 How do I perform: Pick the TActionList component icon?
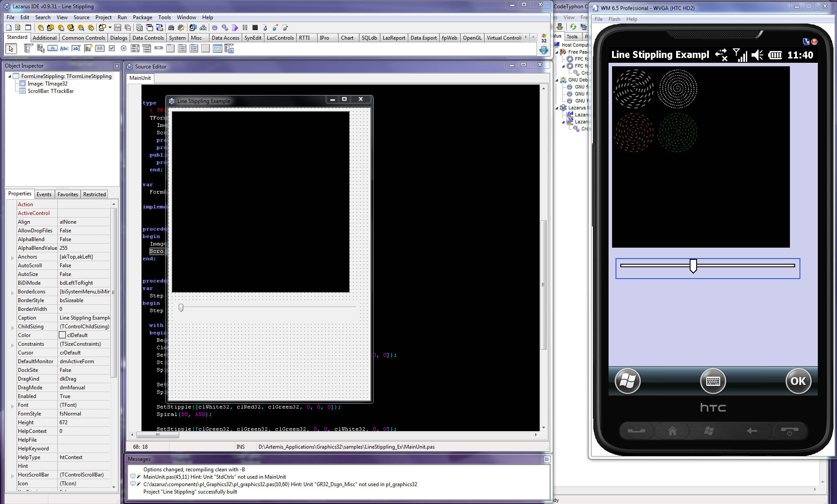[229, 48]
